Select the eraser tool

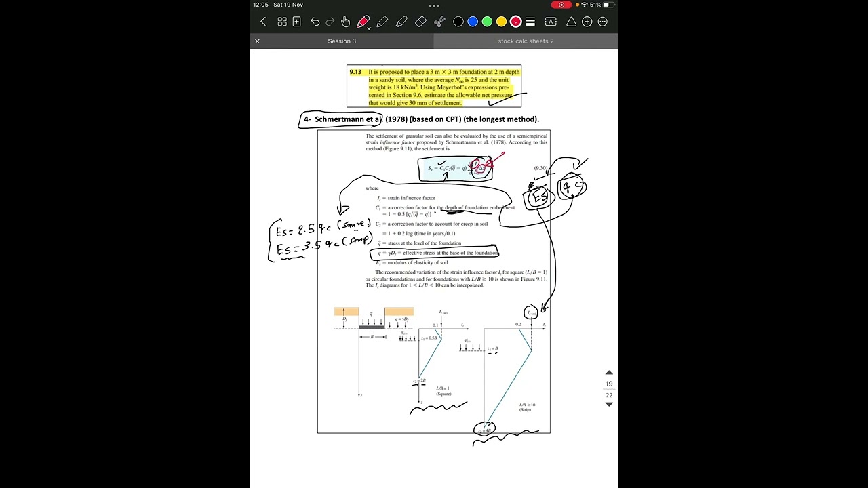pos(420,22)
